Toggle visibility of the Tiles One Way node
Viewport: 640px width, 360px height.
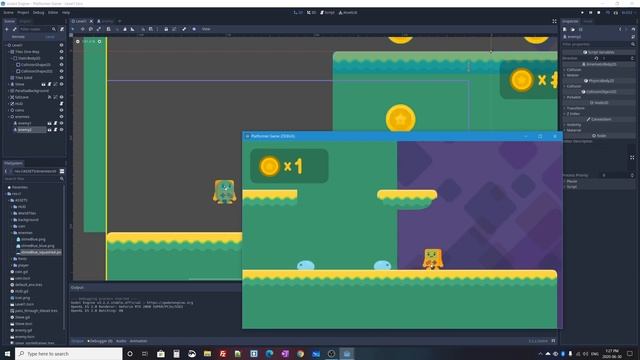click(x=61, y=52)
